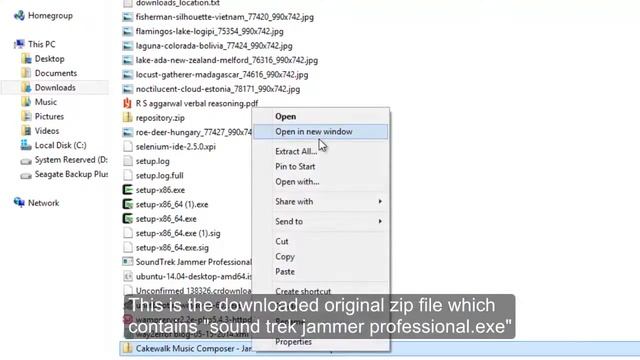The height and width of the screenshot is (360, 640).
Task: Open Music in the navigation pane
Action: [45, 102]
